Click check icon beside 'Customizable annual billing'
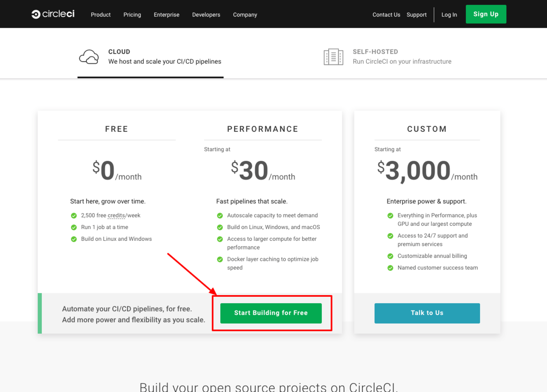Screen dimensions: 547x392 (x=390, y=256)
